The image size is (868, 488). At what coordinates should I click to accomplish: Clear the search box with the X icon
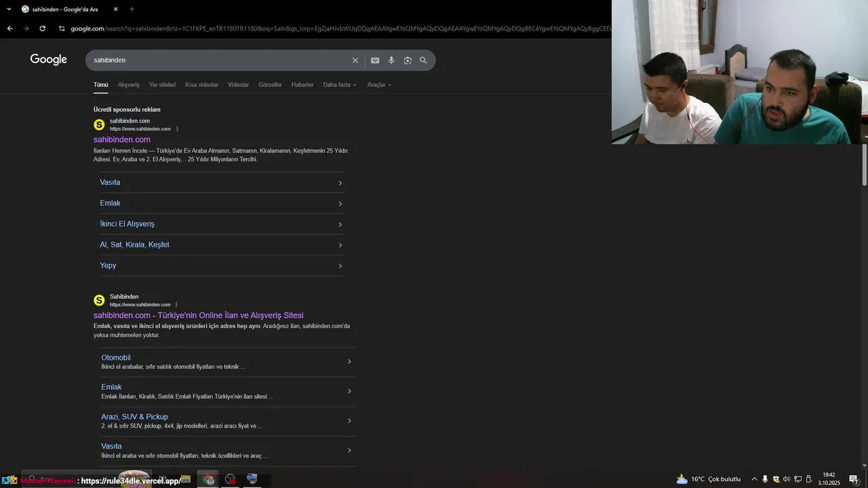pyautogui.click(x=355, y=60)
